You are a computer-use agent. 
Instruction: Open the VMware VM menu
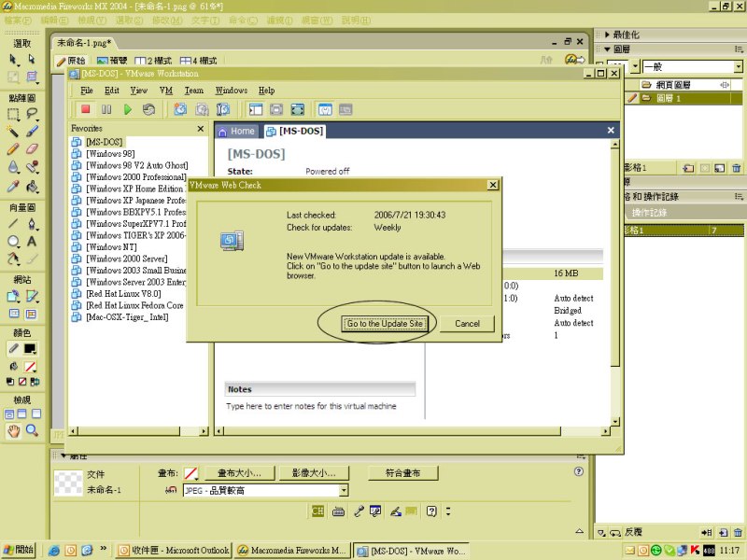(166, 91)
